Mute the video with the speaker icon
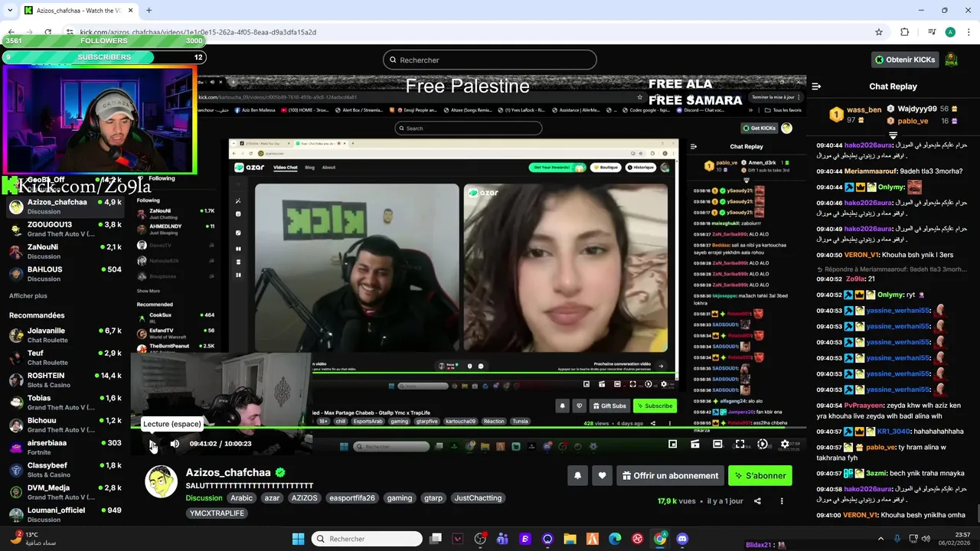 click(x=175, y=444)
